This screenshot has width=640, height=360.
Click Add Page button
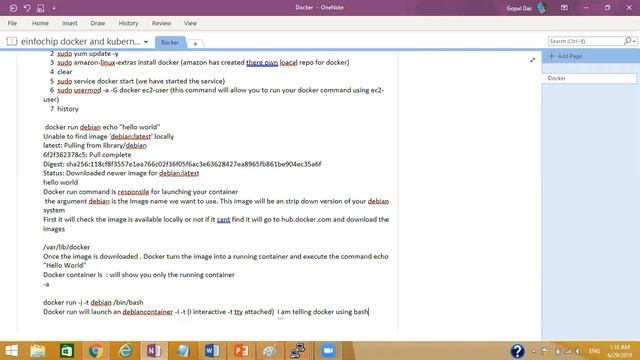565,56
